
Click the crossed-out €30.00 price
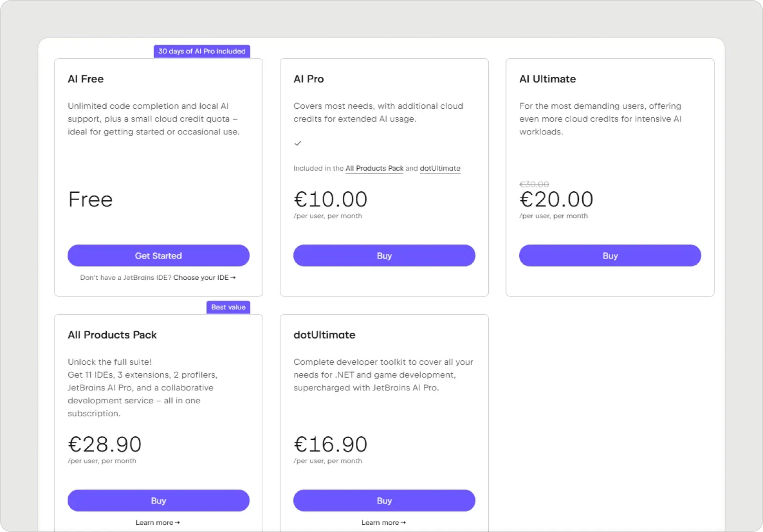click(534, 184)
